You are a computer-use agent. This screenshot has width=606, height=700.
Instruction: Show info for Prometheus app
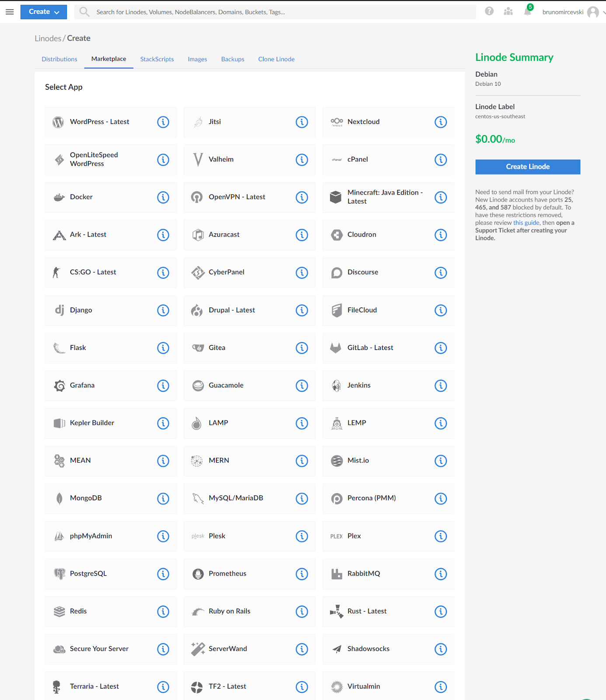pos(302,574)
